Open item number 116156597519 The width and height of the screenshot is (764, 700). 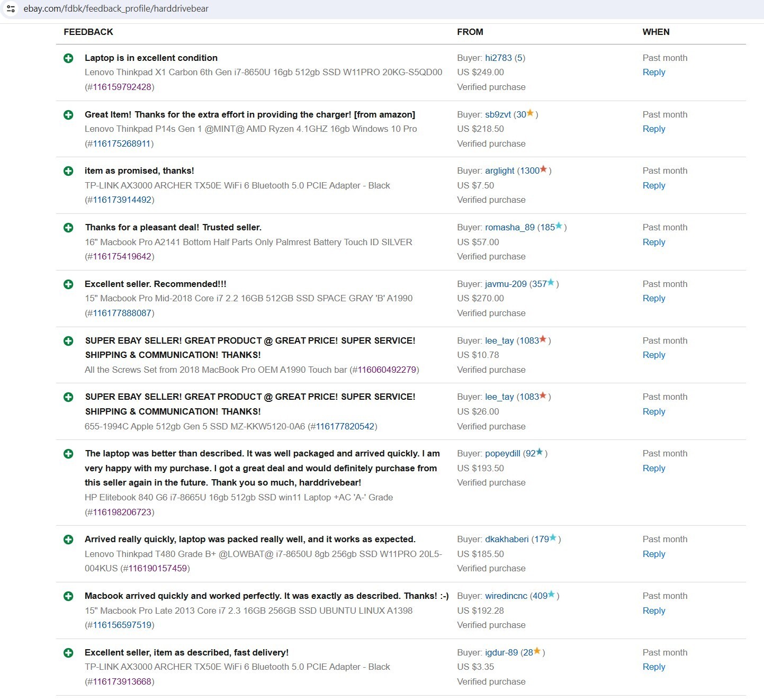(122, 625)
